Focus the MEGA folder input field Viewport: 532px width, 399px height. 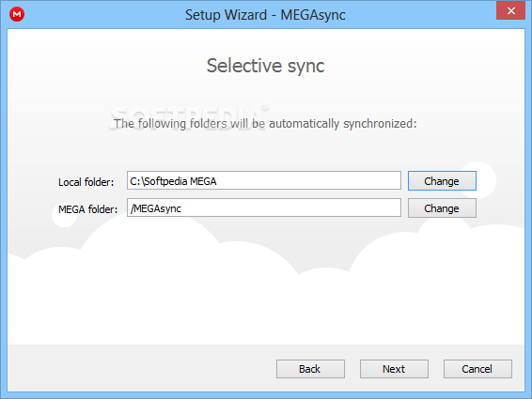[264, 207]
